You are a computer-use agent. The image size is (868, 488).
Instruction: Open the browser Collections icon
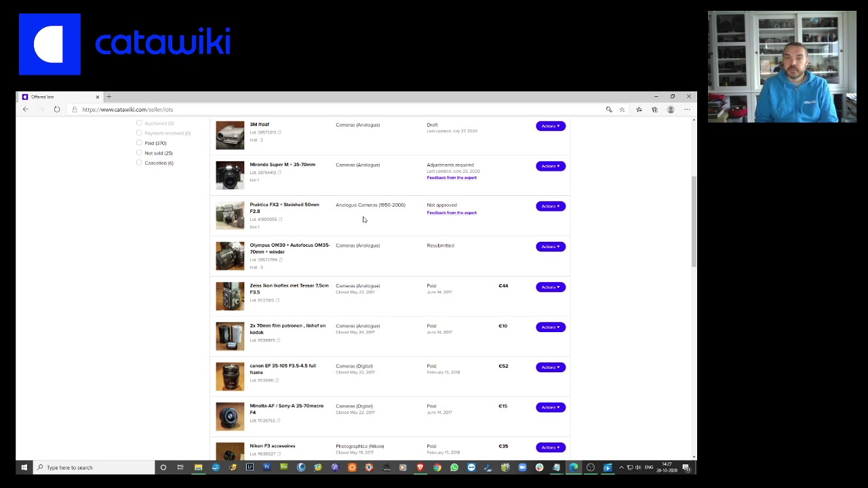click(654, 109)
